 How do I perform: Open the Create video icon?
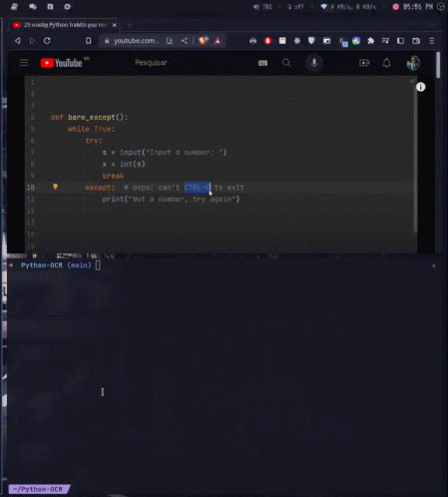364,63
